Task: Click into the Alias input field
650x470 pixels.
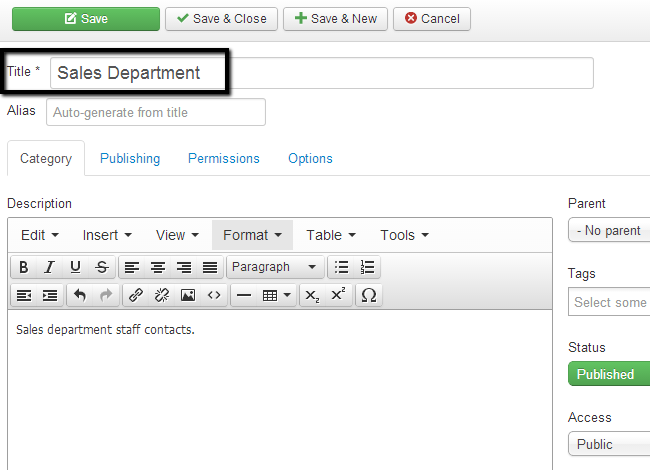Action: click(x=156, y=112)
